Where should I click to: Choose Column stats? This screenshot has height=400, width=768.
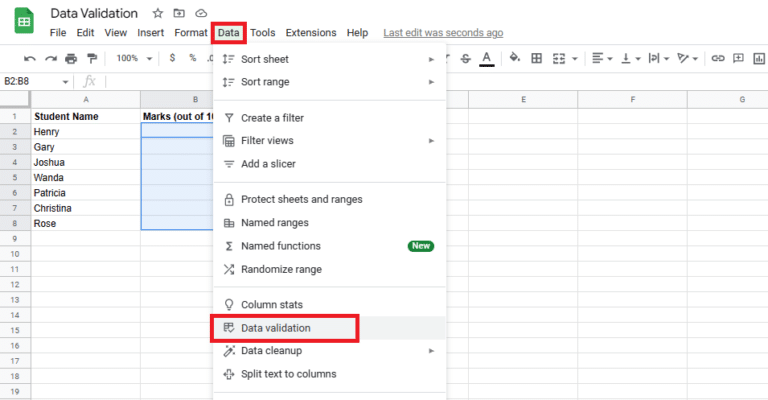[329, 305]
